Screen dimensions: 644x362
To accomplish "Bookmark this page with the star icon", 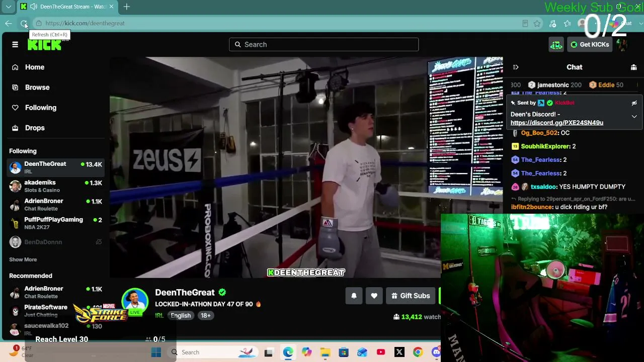I will pyautogui.click(x=537, y=24).
